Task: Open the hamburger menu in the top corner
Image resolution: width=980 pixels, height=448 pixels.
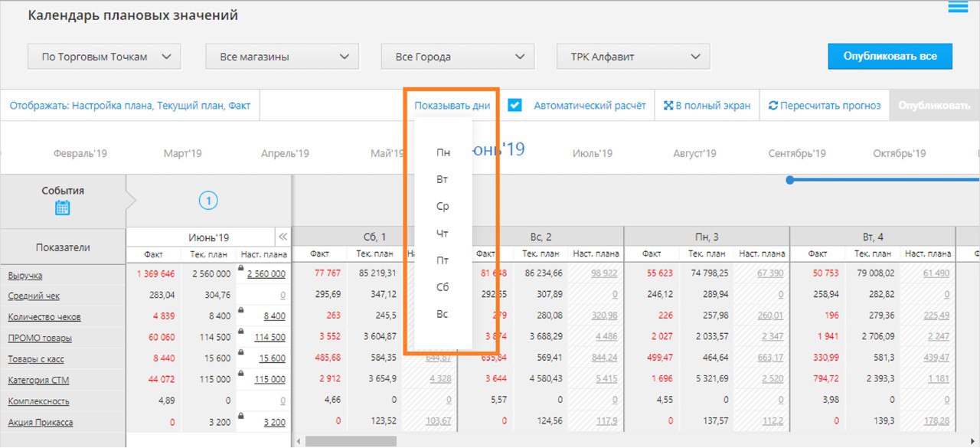Action: pos(958,8)
